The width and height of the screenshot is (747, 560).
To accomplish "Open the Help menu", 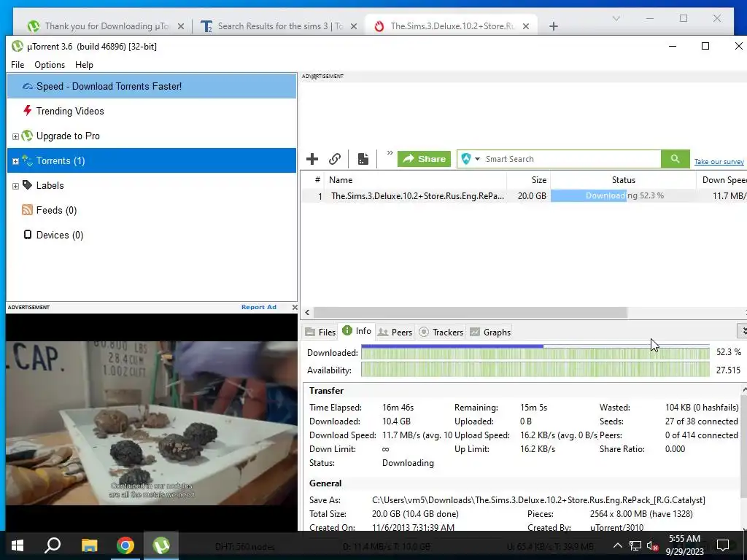I will coord(84,65).
